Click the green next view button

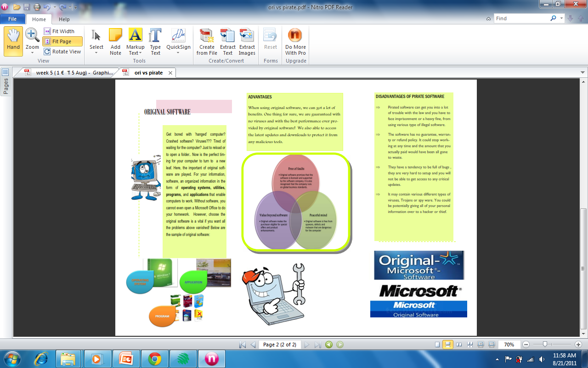(x=340, y=345)
